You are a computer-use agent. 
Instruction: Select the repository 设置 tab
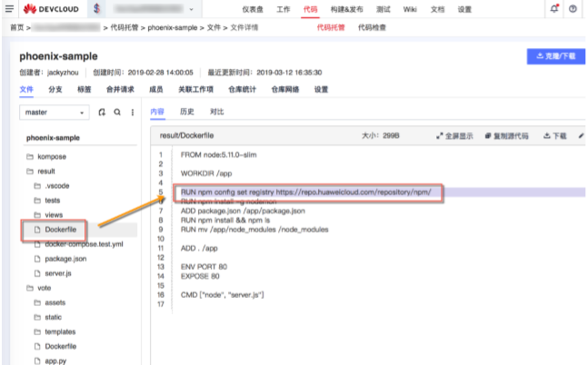tap(321, 89)
